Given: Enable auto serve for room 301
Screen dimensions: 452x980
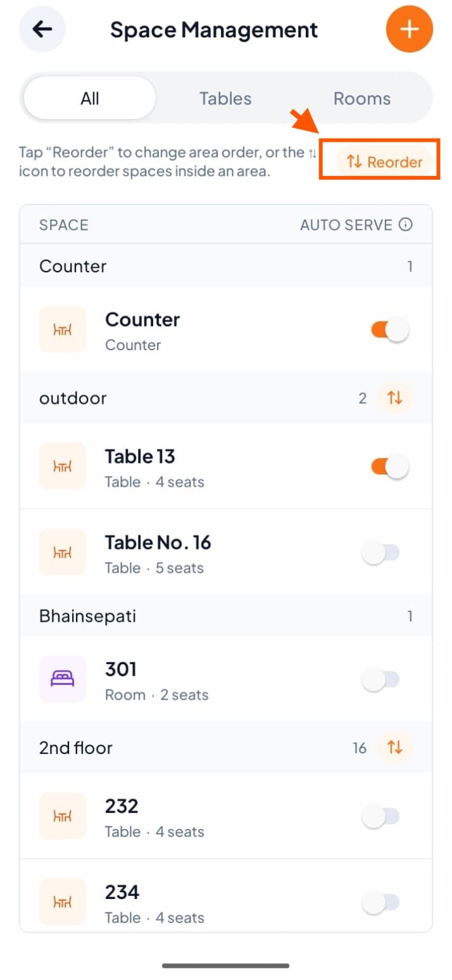Looking at the screenshot, I should [381, 679].
